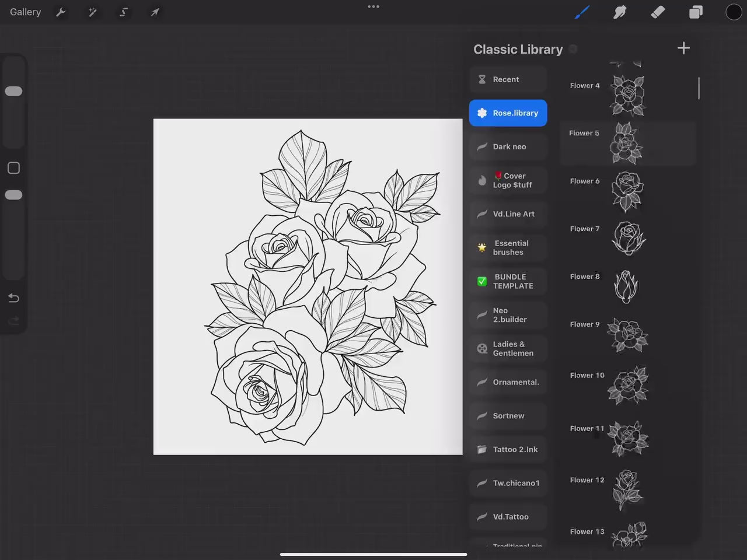
Task: Open the Dark neo brush set
Action: point(508,146)
